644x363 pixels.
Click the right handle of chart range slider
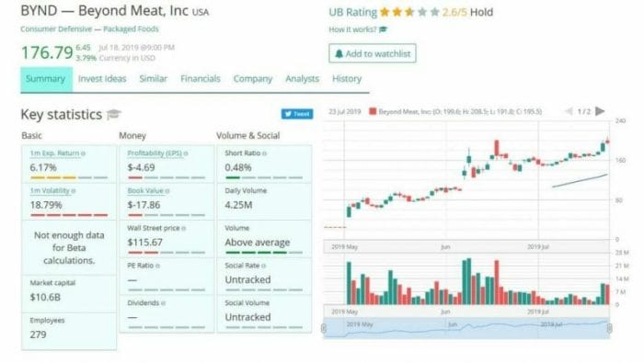(x=609, y=328)
